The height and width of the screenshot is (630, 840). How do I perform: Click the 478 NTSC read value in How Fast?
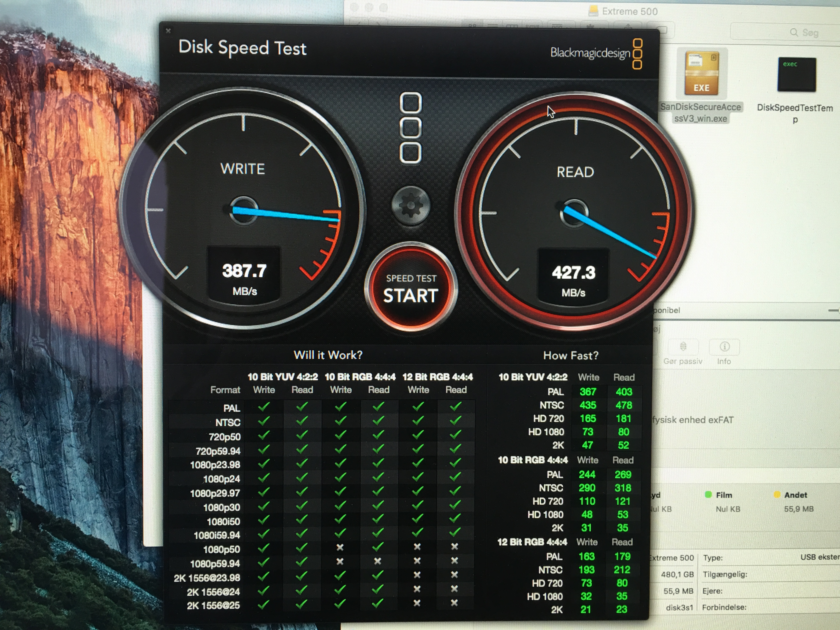click(624, 405)
